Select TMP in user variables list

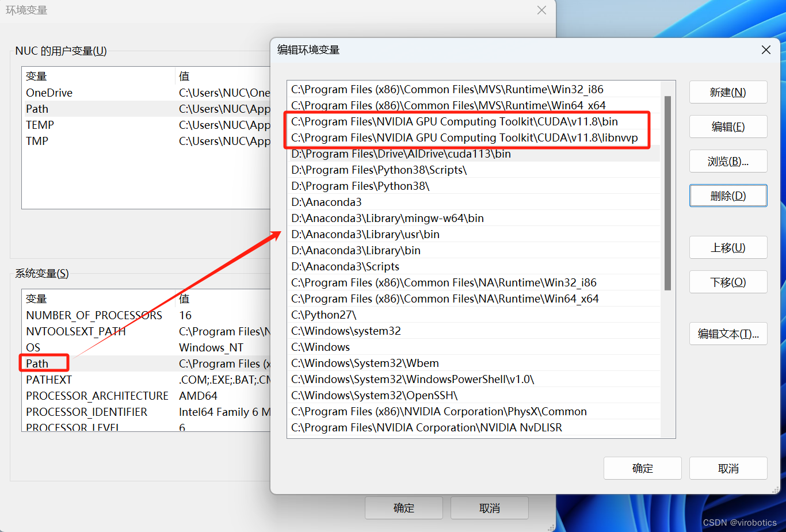click(146, 141)
